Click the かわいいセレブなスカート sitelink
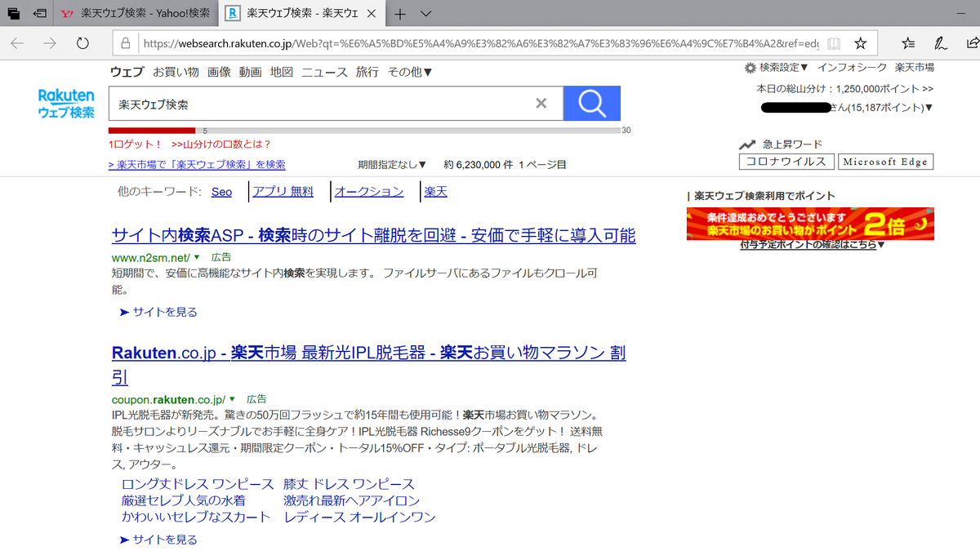The width and height of the screenshot is (980, 551). click(196, 517)
